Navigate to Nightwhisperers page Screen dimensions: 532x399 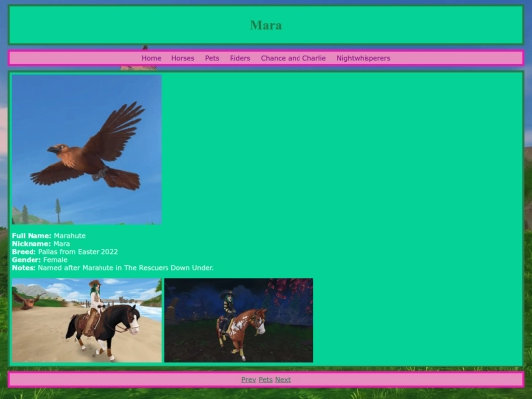coord(364,58)
